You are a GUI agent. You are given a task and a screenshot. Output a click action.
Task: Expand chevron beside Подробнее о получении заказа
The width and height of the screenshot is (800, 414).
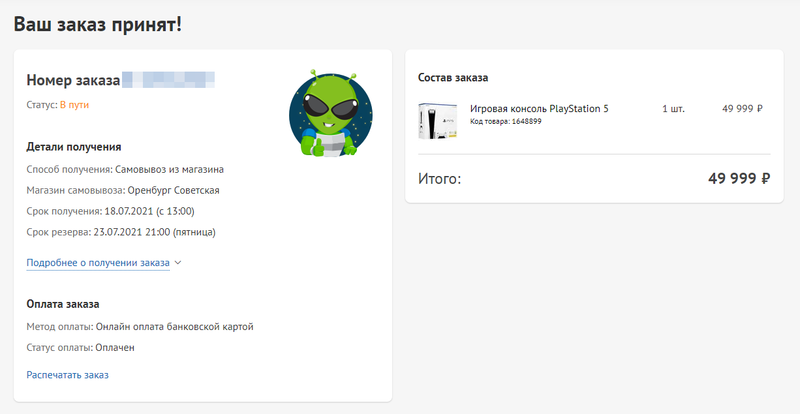[x=178, y=263]
